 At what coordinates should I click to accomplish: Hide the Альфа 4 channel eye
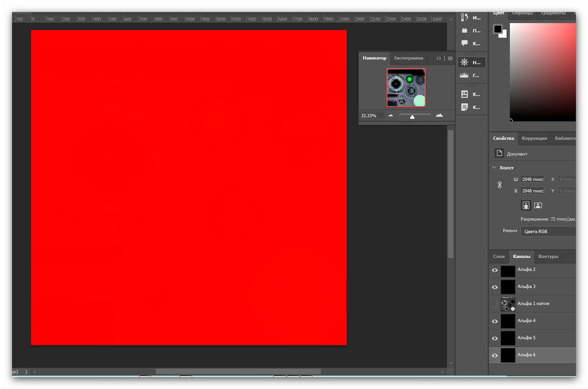[495, 321]
